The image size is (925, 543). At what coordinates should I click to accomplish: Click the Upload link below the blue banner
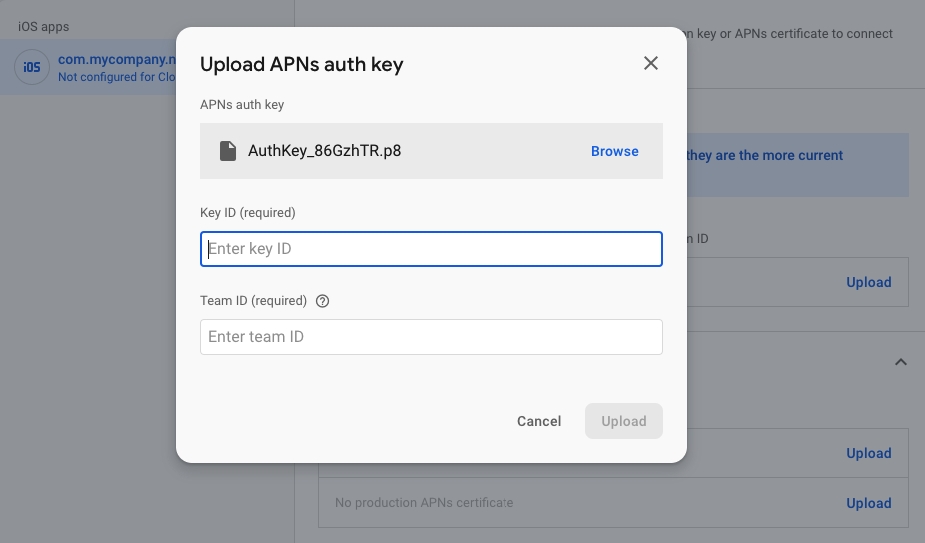(868, 282)
